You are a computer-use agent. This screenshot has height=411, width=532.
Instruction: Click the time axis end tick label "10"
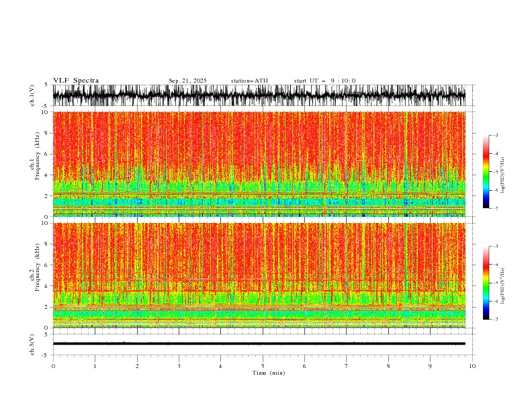(x=472, y=366)
